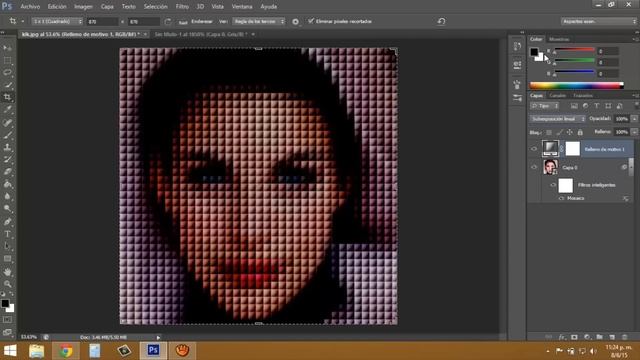The width and height of the screenshot is (640, 360).
Task: Toggle lock transparent pixels
Action: point(549,132)
